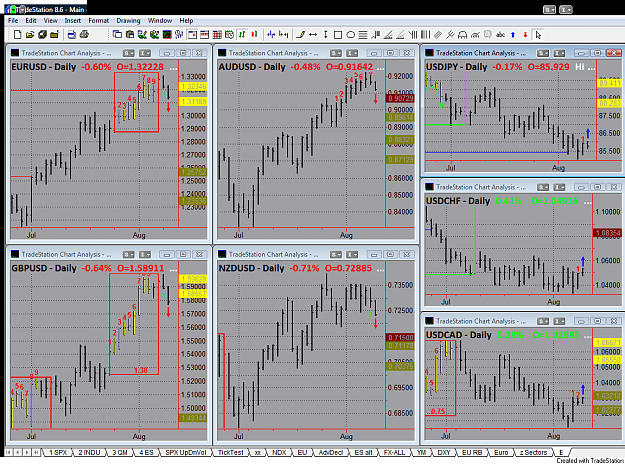Click the USDCAD - Daily chart title
This screenshot has height=464, width=625.
[x=458, y=335]
